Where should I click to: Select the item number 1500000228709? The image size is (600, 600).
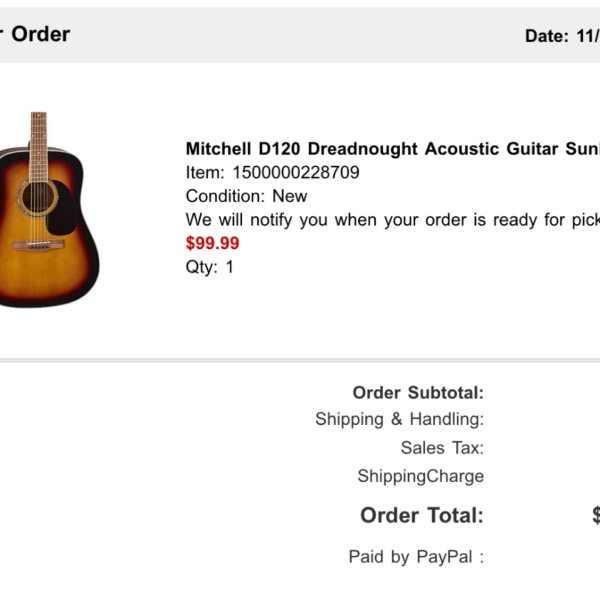coord(296,172)
